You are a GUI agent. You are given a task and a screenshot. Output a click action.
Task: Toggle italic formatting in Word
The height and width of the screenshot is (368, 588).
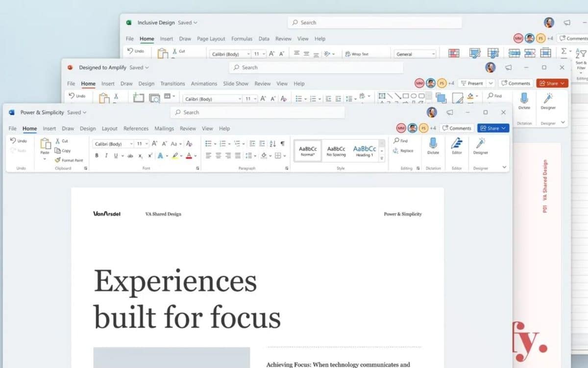[106, 156]
